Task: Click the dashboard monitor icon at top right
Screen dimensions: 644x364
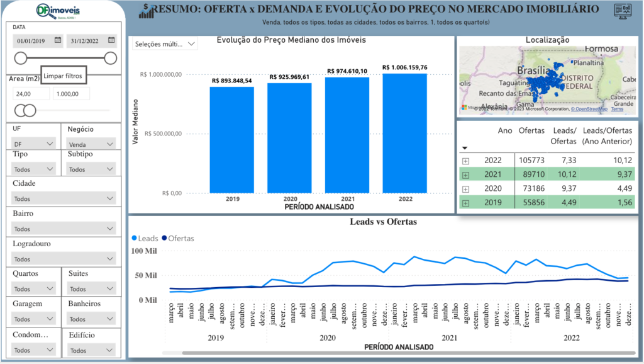Action: [622, 11]
